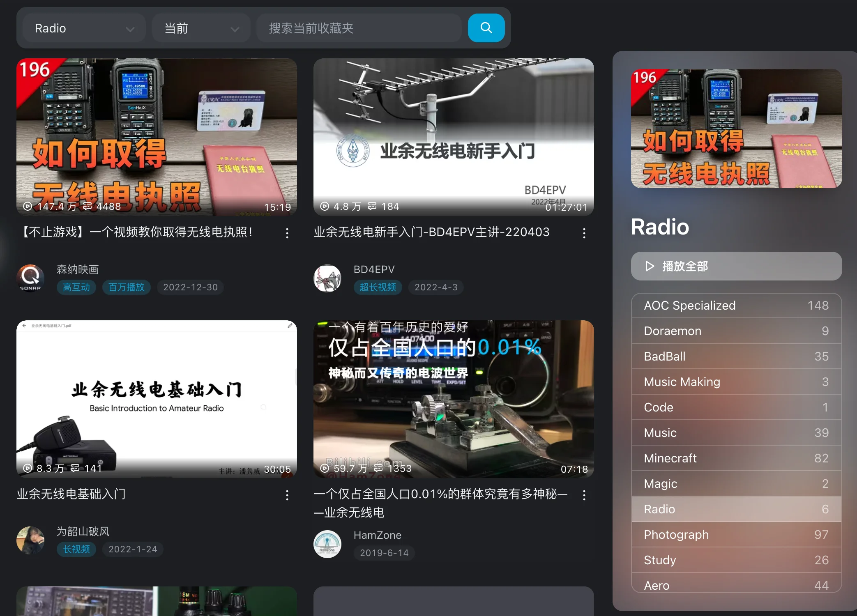This screenshot has width=857, height=616.
Task: Open 业余无线电基础入门 PDF slide thumbnail
Action: click(x=157, y=399)
